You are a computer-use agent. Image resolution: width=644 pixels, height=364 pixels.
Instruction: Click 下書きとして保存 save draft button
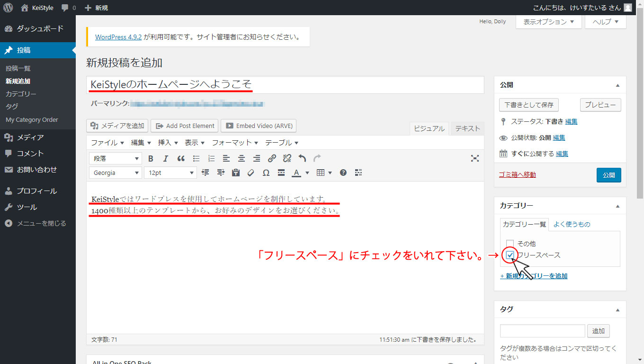529,105
